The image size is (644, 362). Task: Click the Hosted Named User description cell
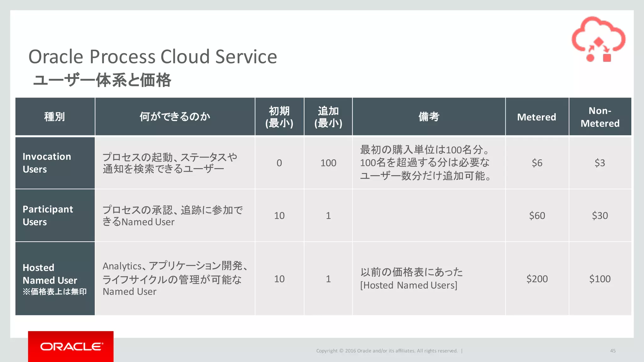pyautogui.click(x=175, y=279)
